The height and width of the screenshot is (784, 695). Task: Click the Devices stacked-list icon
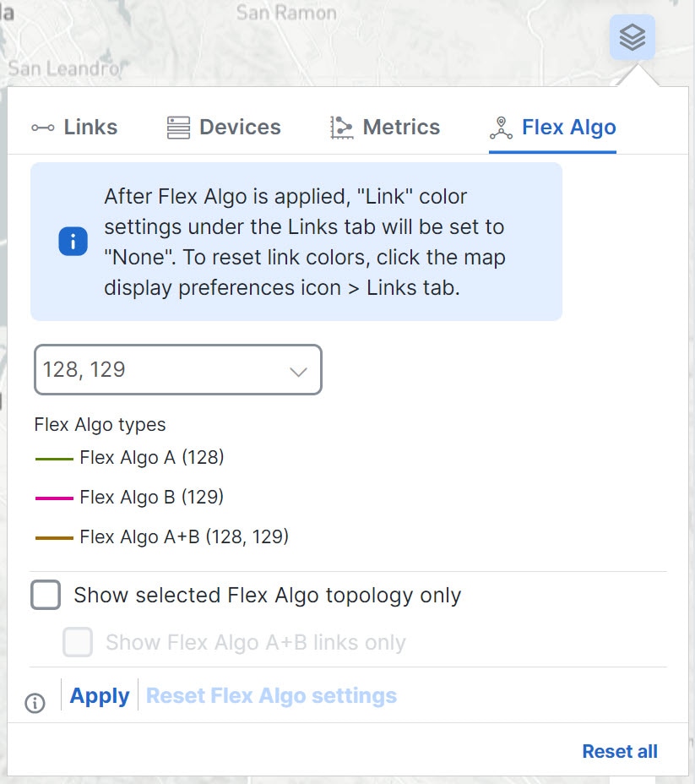(176, 127)
